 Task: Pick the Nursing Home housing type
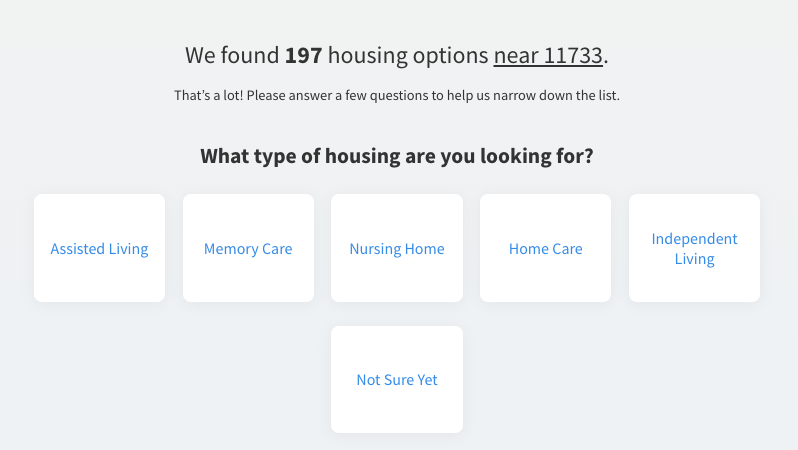[397, 248]
